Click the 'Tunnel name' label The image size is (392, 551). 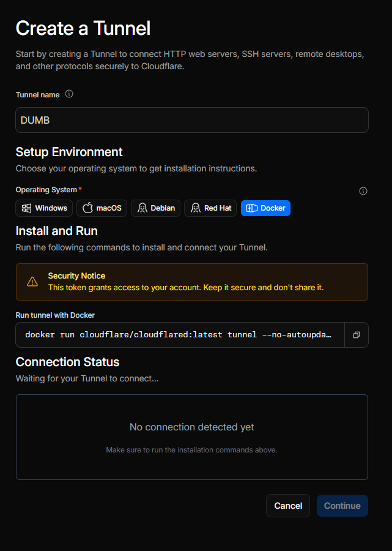point(37,95)
